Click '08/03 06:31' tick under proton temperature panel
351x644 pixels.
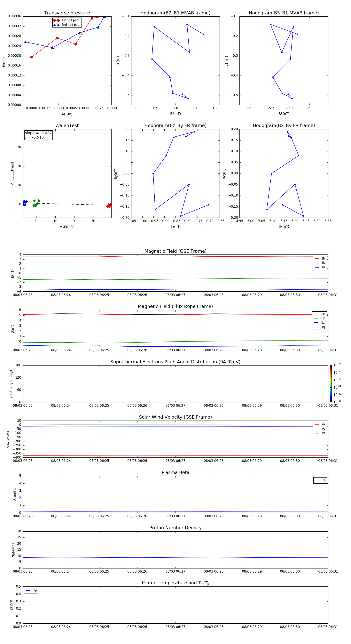click(328, 627)
